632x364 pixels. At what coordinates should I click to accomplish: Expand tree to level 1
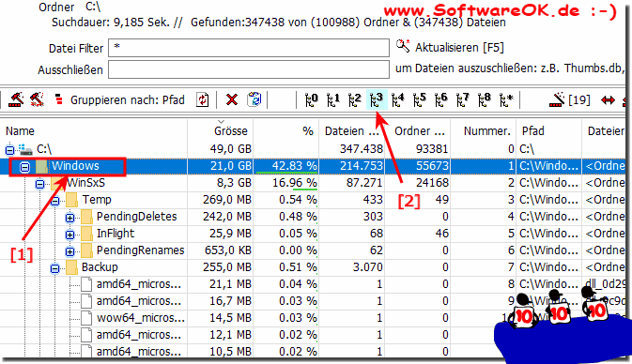click(x=333, y=99)
